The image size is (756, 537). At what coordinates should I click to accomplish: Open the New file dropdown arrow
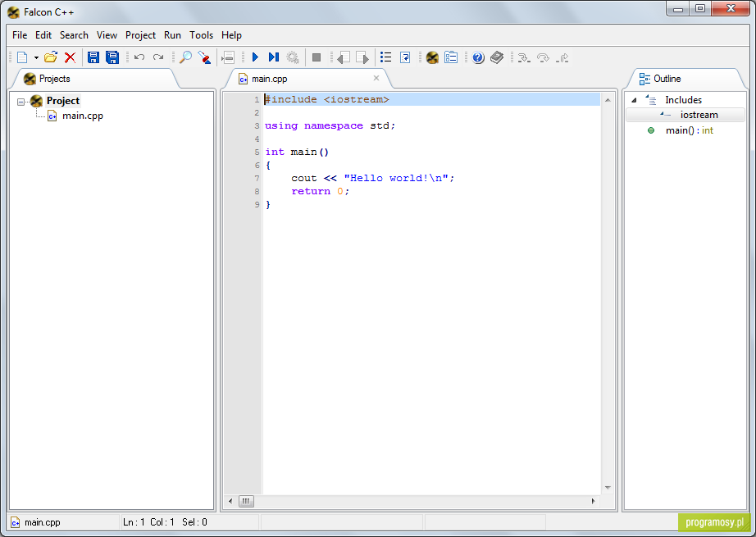36,58
